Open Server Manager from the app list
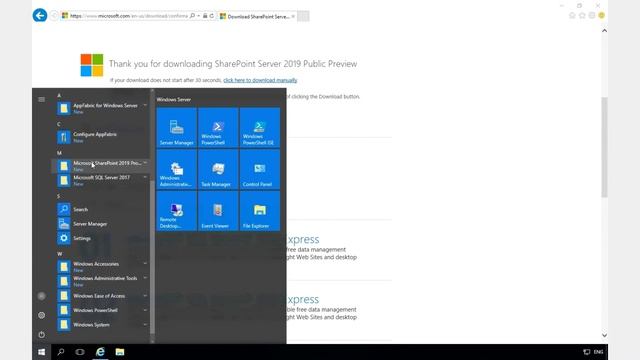 tap(101, 224)
